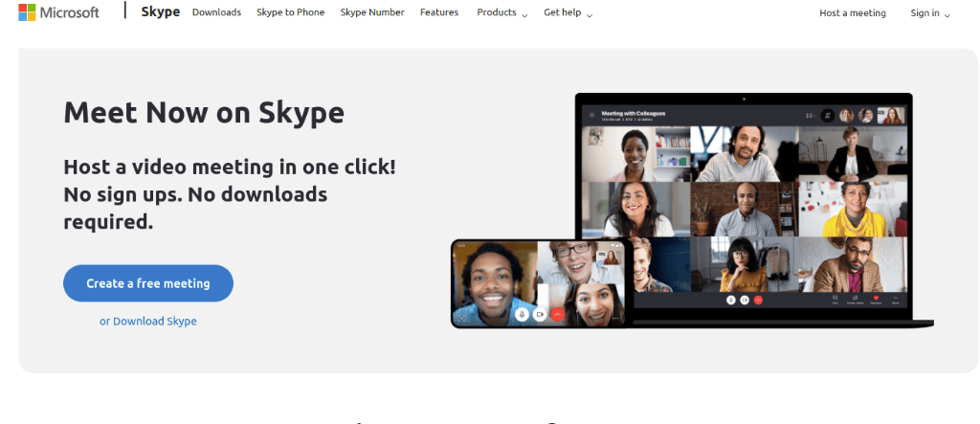Click 'Meeting with Colleagues' title on laptop
This screenshot has width=980, height=424.
click(x=634, y=114)
